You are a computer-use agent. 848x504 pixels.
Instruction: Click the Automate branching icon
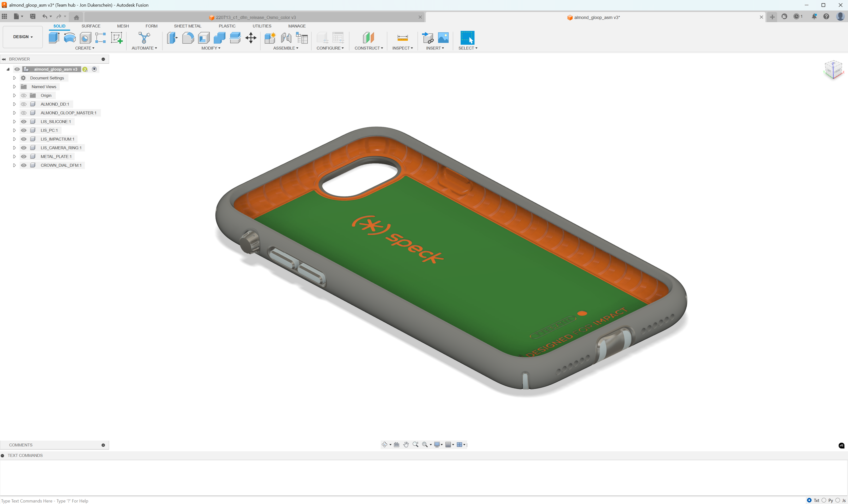(x=144, y=37)
